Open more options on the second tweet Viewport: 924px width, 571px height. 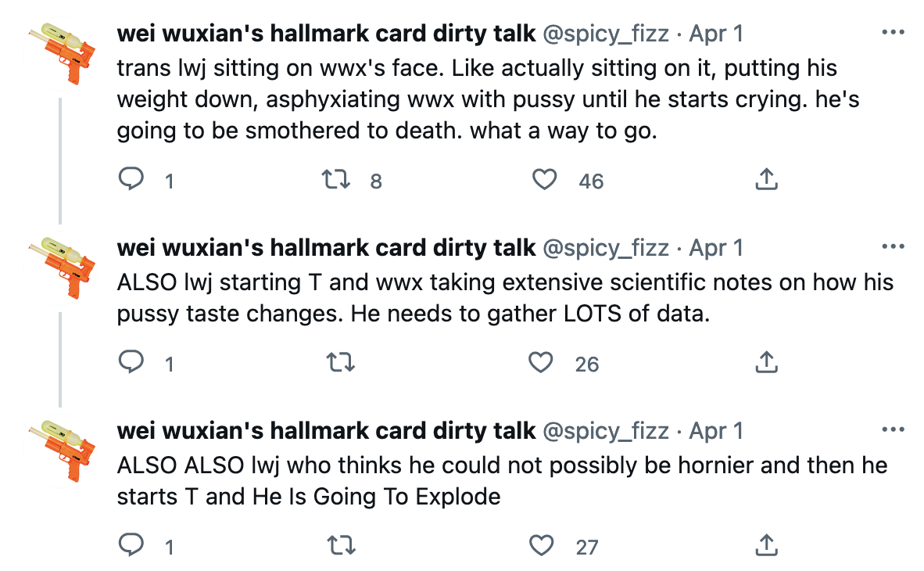[892, 247]
